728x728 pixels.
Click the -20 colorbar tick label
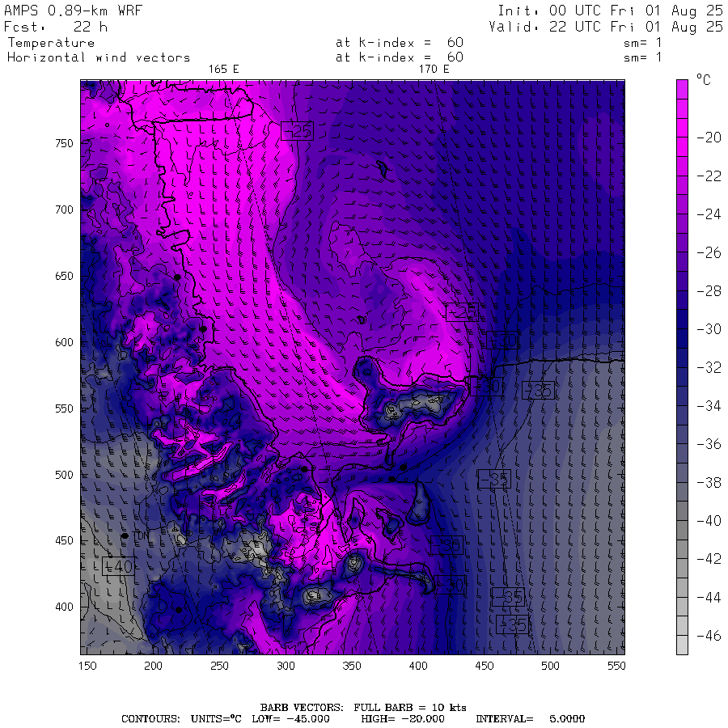[709, 138]
